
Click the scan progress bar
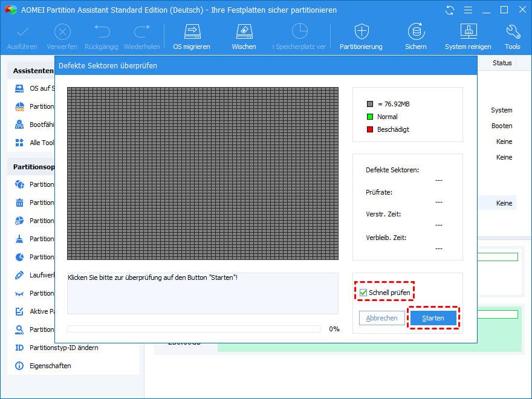point(193,329)
